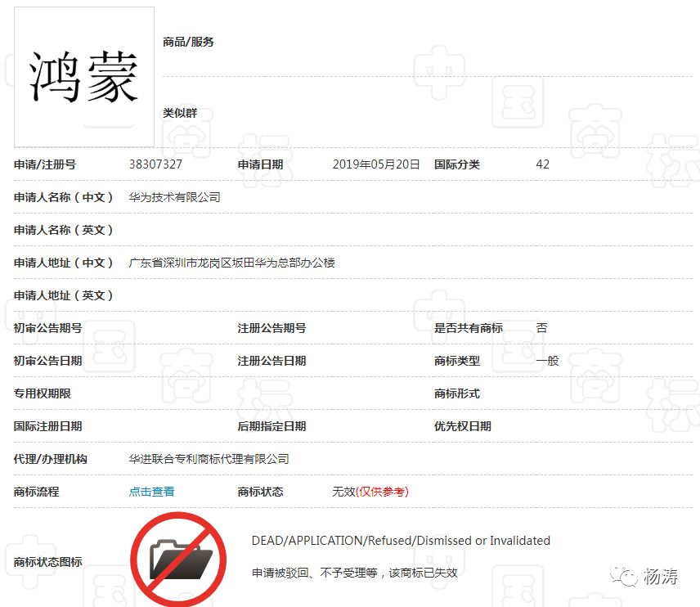Click the 国际注册日期 label
700x607 pixels.
pyautogui.click(x=47, y=426)
